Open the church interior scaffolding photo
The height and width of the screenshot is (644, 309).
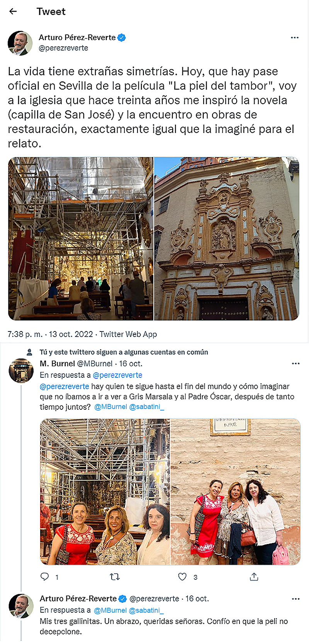click(x=81, y=238)
